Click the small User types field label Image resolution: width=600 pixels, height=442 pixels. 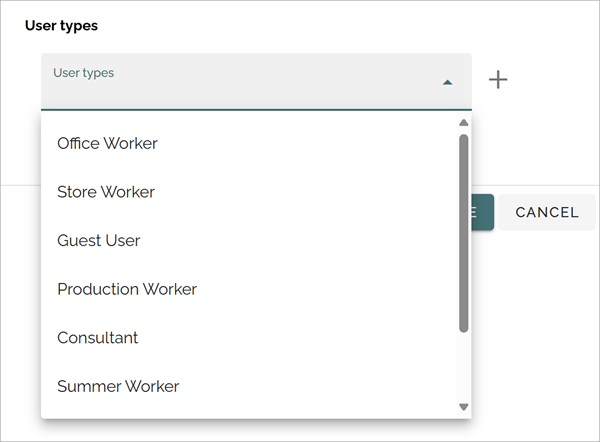(83, 73)
